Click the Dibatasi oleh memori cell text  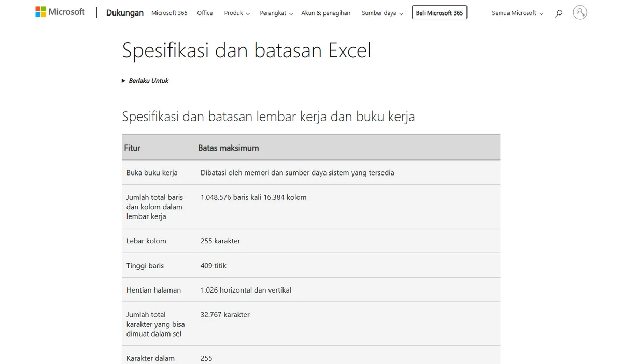(x=298, y=172)
